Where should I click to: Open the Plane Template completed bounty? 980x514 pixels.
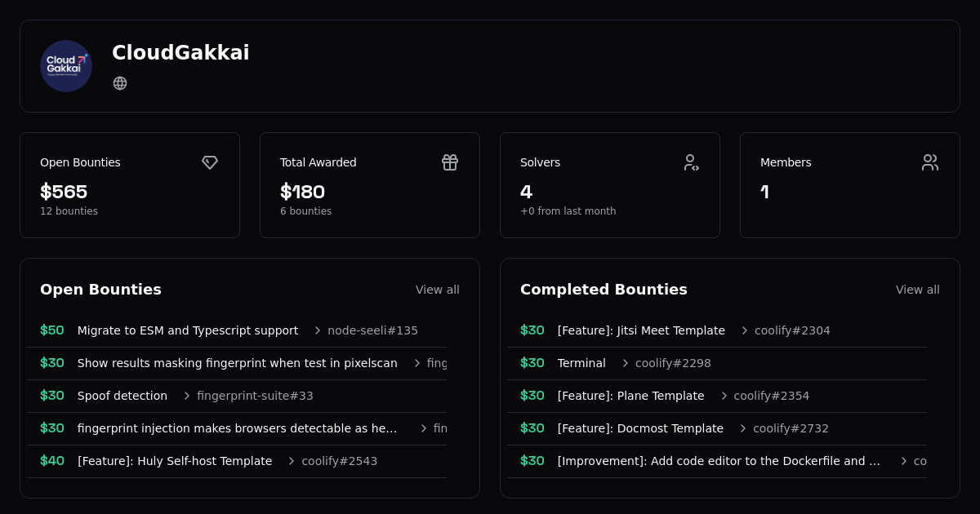click(x=630, y=396)
